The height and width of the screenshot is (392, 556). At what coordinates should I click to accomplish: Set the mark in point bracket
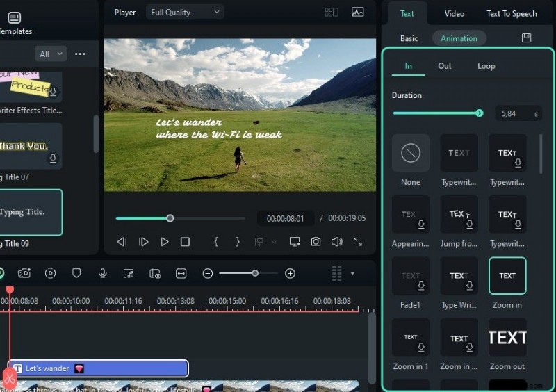pos(216,242)
